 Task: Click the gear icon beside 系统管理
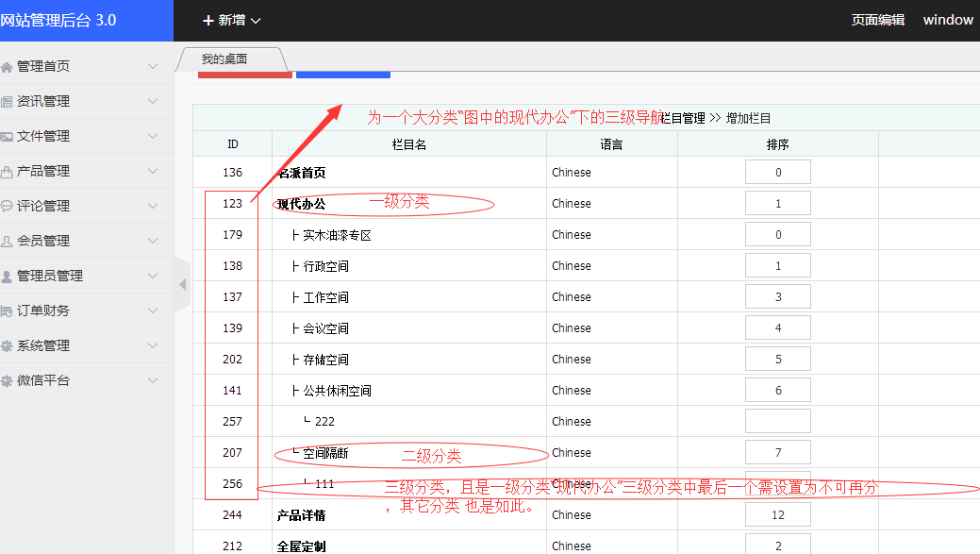(x=7, y=345)
